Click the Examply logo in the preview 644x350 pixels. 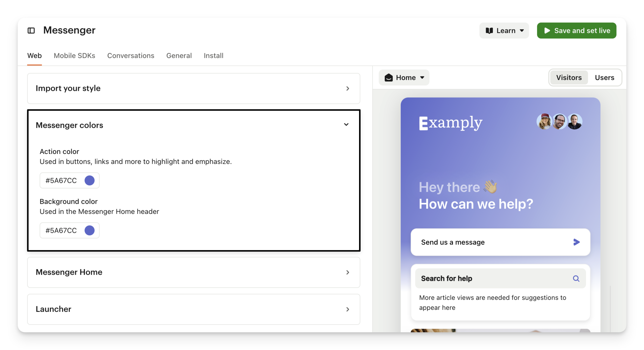tap(450, 123)
